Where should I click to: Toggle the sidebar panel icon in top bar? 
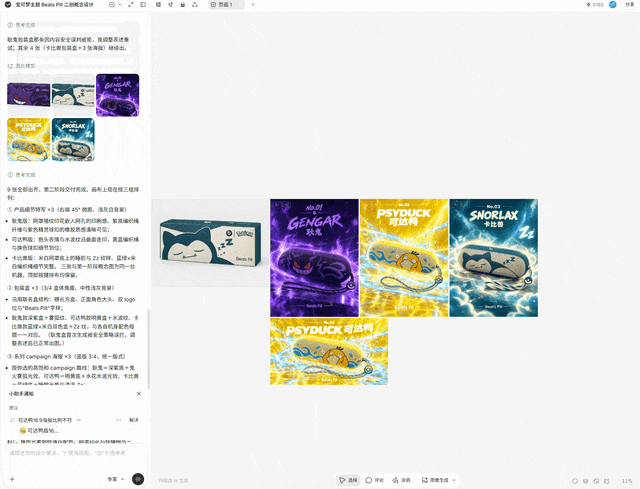click(x=143, y=4)
